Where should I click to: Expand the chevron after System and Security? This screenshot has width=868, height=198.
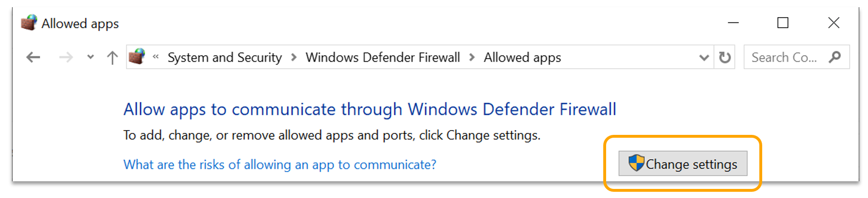[x=294, y=57]
